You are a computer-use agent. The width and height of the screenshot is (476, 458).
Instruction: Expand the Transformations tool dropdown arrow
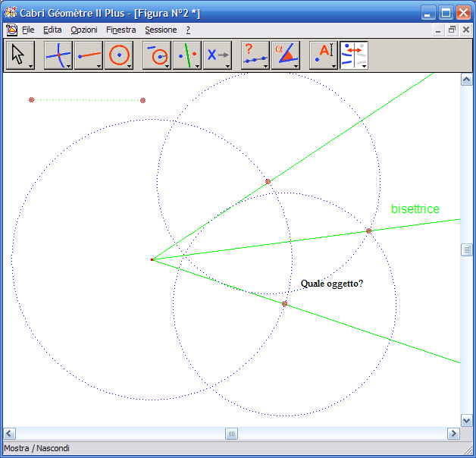click(198, 66)
